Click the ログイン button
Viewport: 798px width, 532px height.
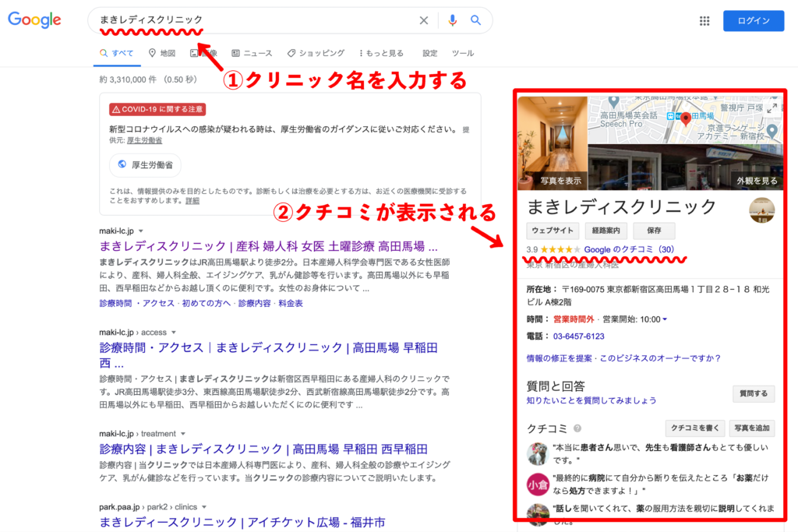coord(753,21)
